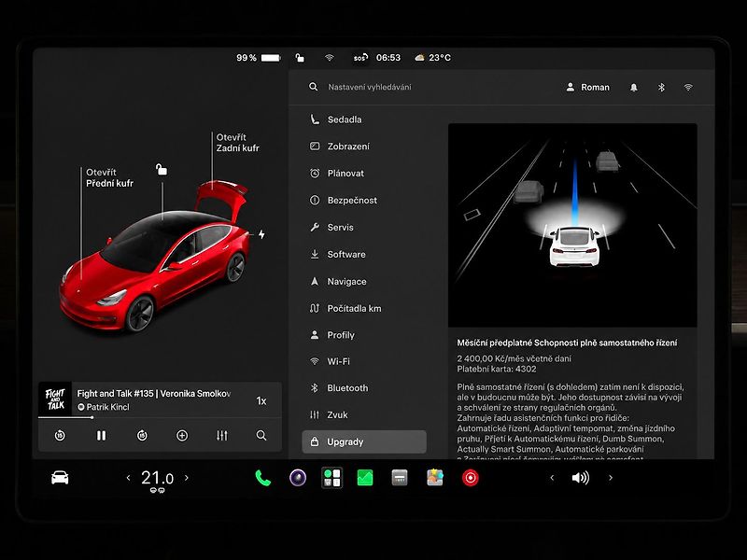Tap the add plus icon in media player

point(182,435)
